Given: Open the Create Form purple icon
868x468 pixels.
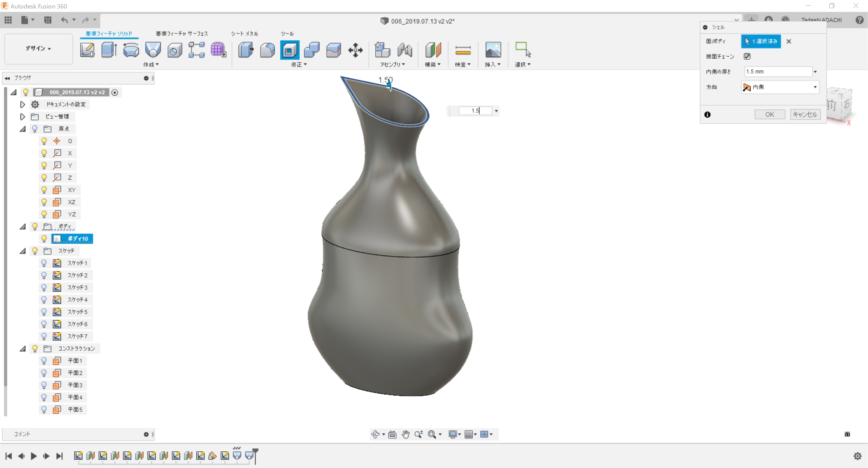Looking at the screenshot, I should (218, 50).
